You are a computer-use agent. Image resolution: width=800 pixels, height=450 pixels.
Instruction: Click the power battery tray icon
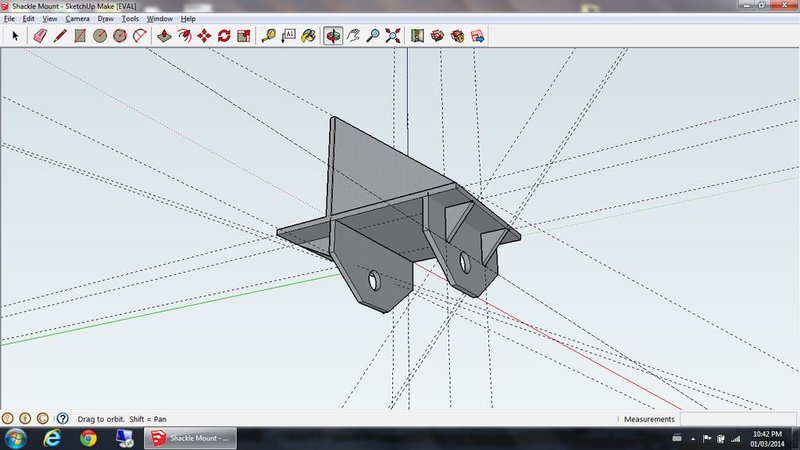pos(720,438)
